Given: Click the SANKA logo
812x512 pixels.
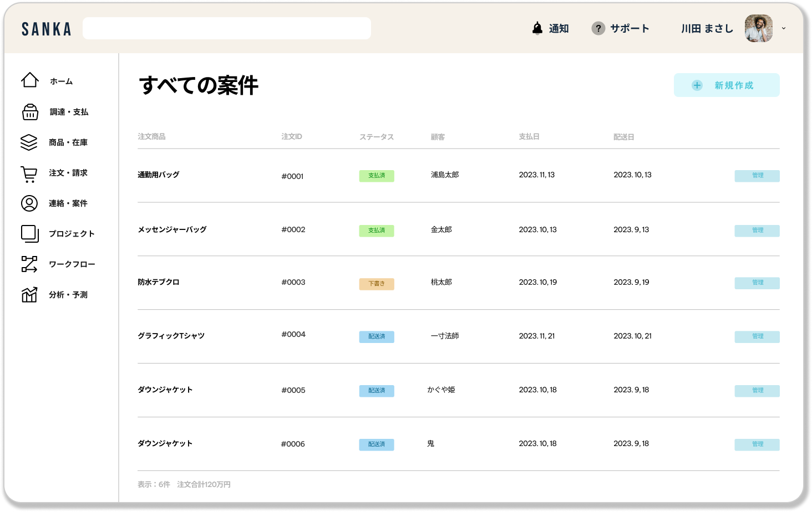Looking at the screenshot, I should point(47,29).
